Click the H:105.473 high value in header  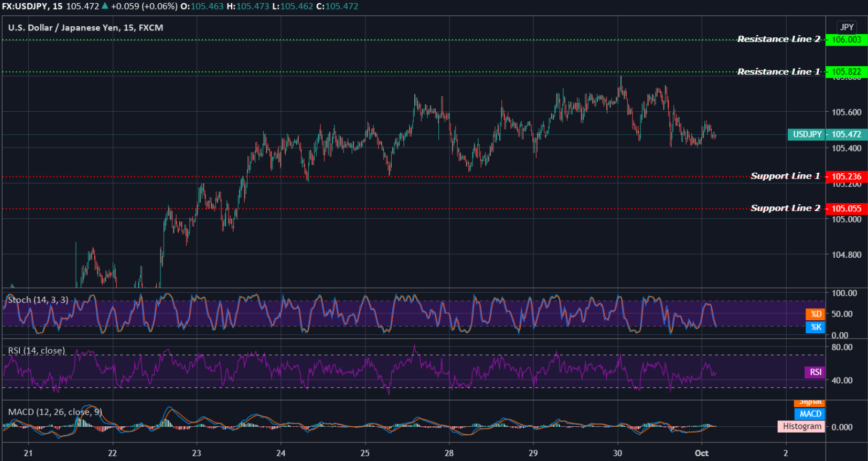coord(248,6)
